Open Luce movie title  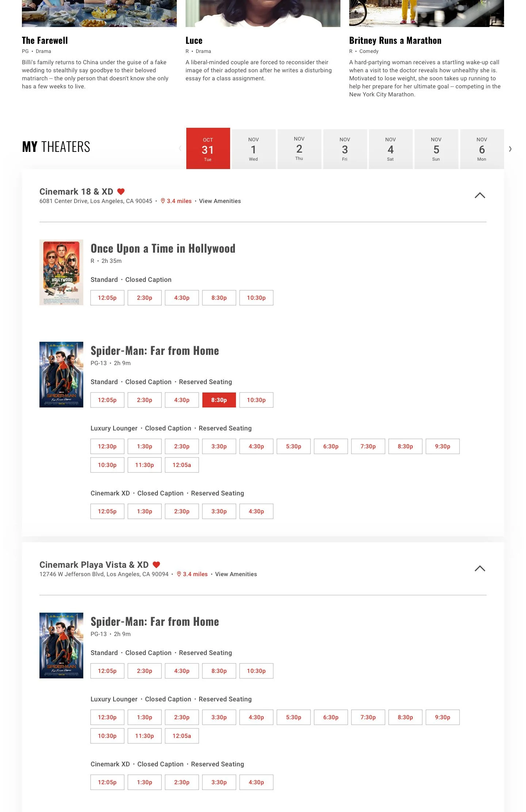click(194, 41)
